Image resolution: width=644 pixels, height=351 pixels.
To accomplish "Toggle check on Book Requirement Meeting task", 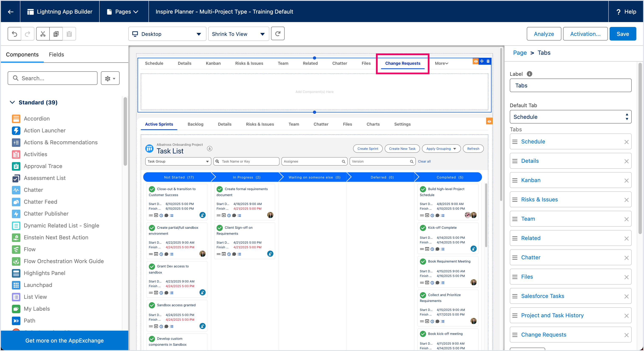I will point(423,262).
